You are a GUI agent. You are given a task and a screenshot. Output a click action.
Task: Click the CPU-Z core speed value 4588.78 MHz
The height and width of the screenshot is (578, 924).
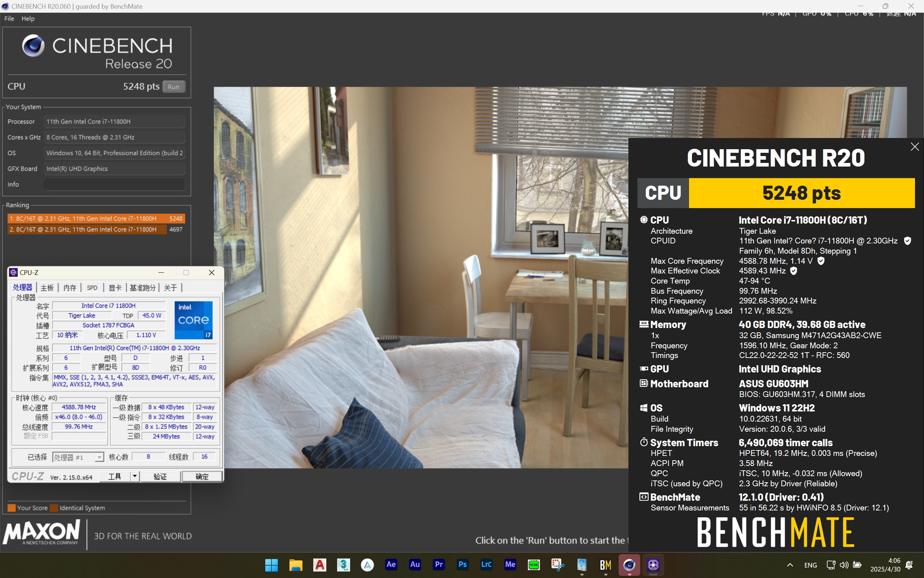click(79, 407)
